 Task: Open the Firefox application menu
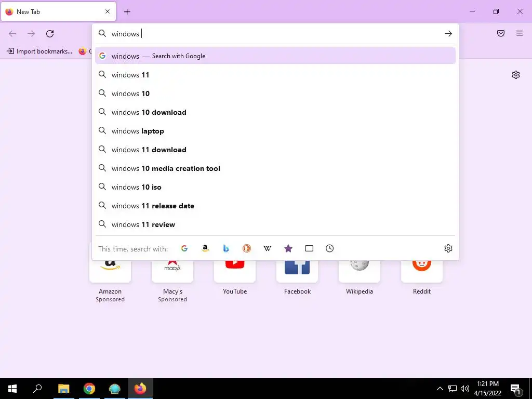coord(519,33)
